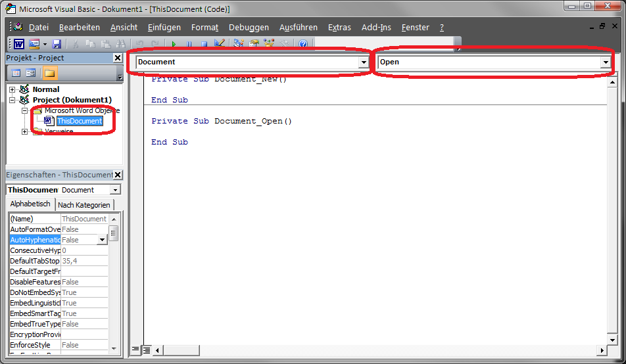
Task: Toggle Folders in the Project panel
Action: 49,73
